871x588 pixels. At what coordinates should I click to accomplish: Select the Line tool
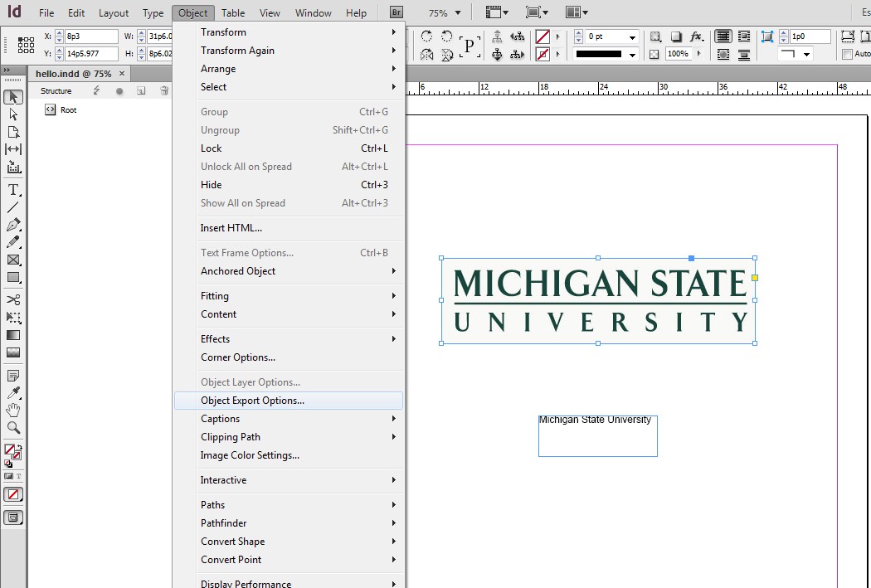coord(13,207)
